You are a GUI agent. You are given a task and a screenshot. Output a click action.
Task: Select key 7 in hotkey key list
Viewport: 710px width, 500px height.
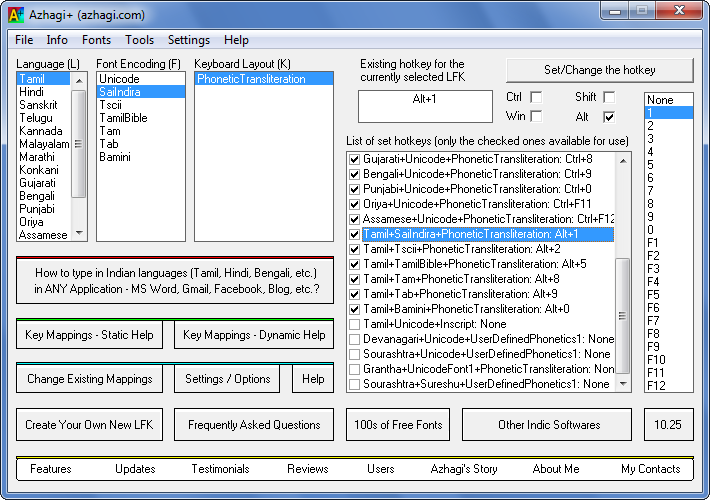[x=669, y=191]
